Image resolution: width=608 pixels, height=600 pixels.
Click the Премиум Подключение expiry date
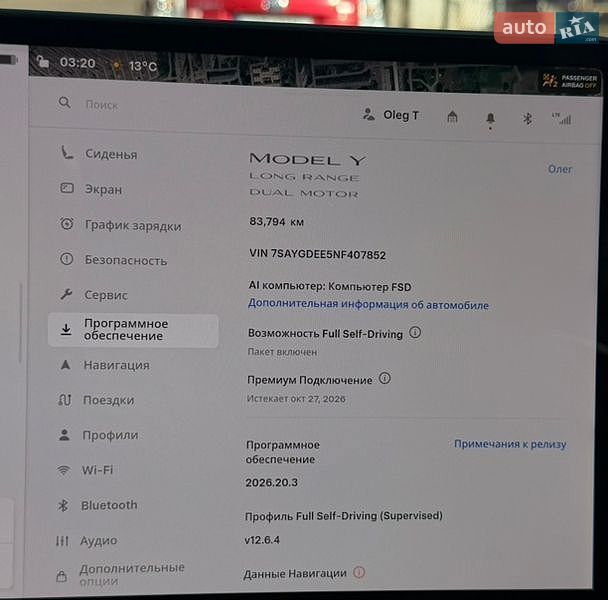(296, 398)
